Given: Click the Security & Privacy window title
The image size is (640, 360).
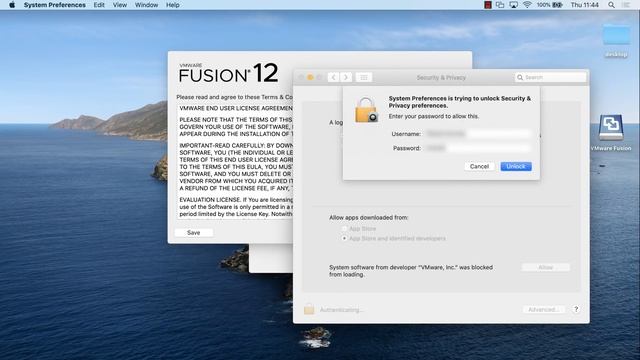Looking at the screenshot, I should (x=441, y=77).
